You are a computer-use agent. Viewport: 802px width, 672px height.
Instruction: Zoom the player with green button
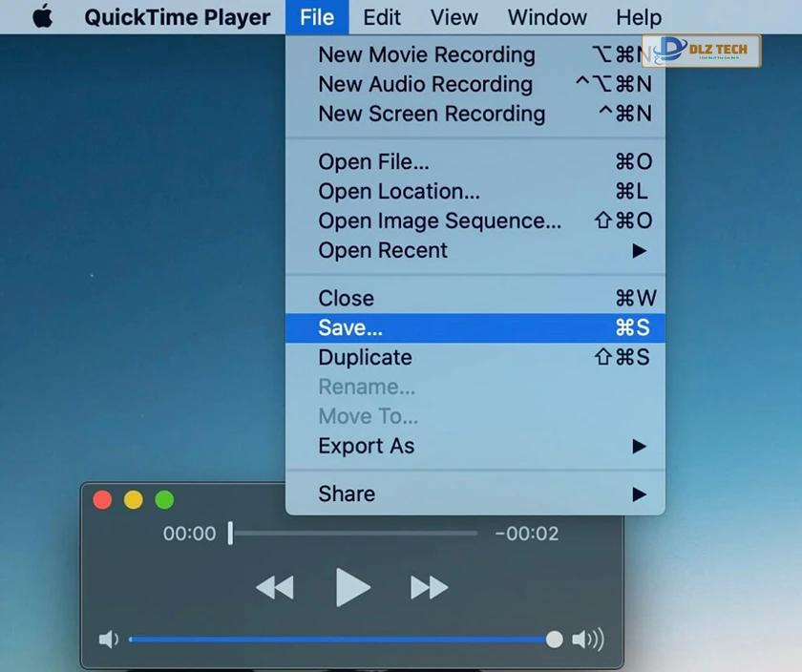[x=164, y=499]
